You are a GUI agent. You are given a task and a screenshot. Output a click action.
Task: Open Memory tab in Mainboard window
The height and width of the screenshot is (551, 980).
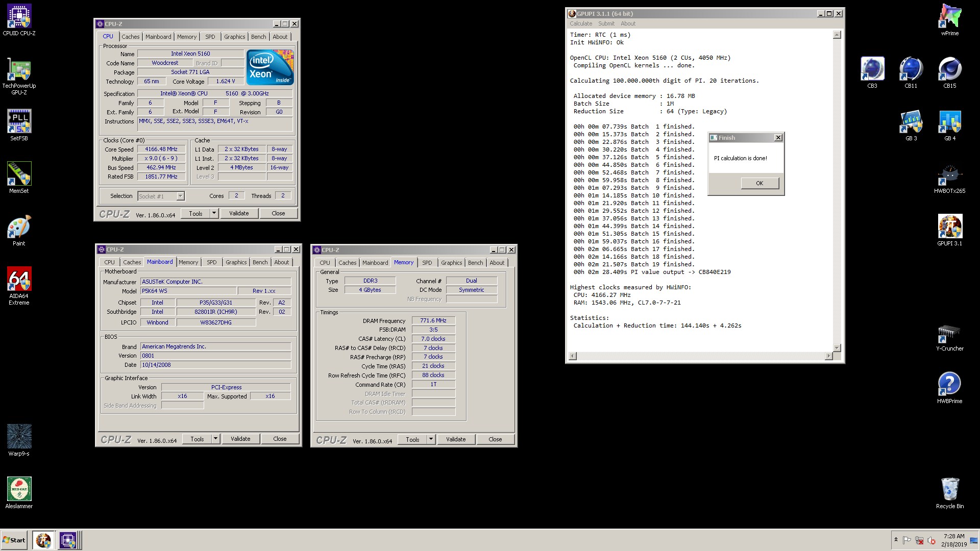click(x=188, y=262)
